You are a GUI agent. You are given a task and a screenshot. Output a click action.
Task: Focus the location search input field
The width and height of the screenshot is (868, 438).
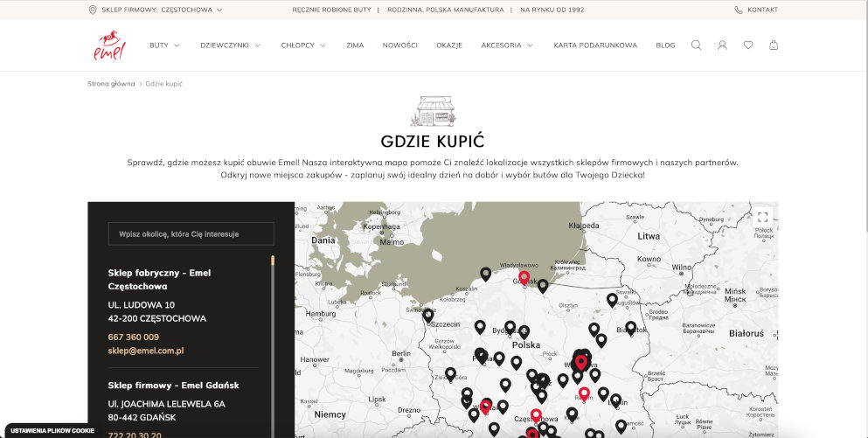191,233
